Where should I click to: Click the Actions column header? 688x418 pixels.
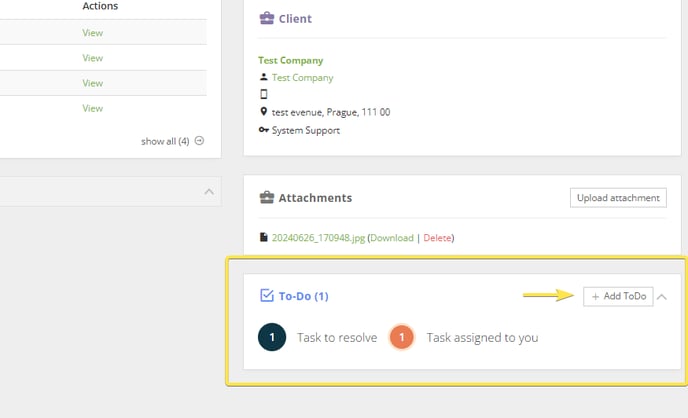(x=100, y=6)
